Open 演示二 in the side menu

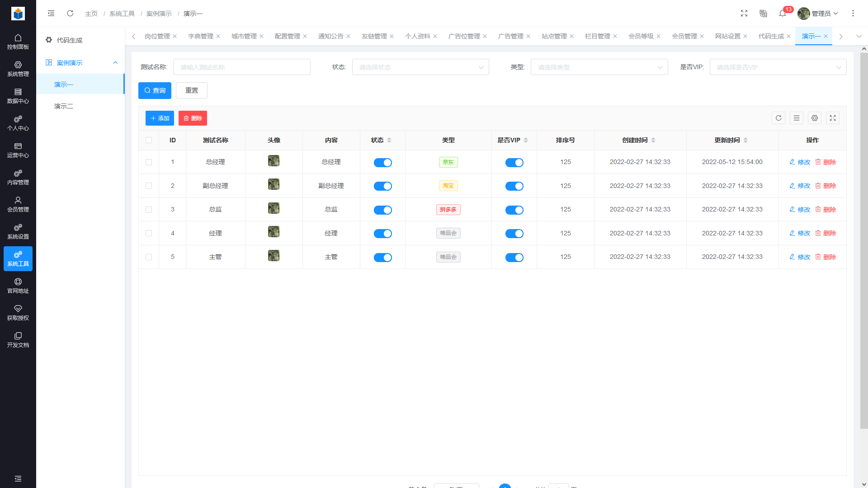click(x=80, y=106)
